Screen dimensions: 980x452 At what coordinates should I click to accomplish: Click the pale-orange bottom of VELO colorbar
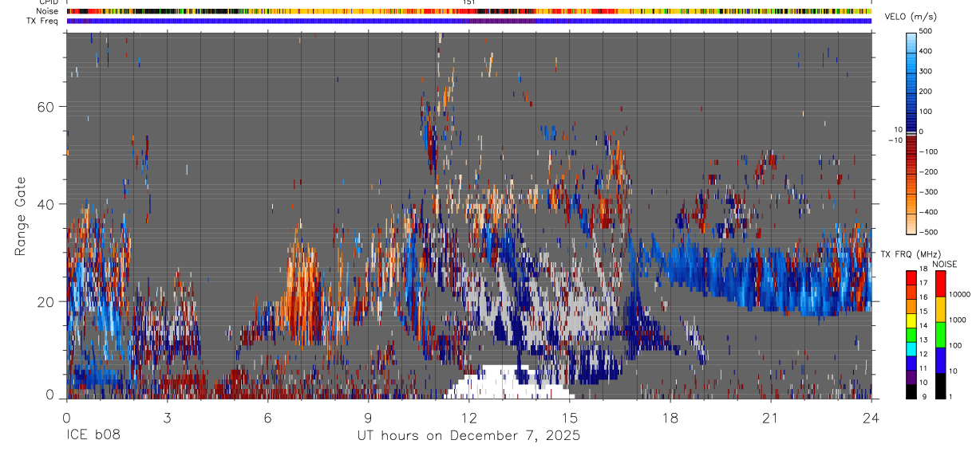pos(911,224)
